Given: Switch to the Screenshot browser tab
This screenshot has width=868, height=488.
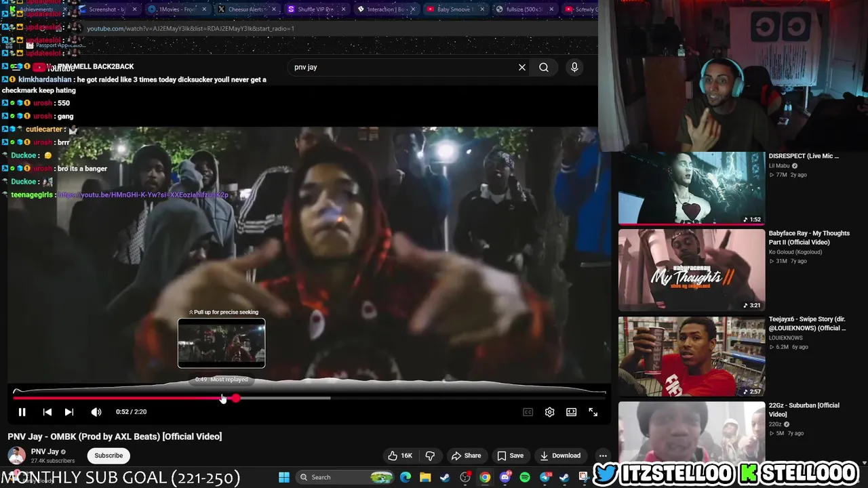Looking at the screenshot, I should pos(107,9).
